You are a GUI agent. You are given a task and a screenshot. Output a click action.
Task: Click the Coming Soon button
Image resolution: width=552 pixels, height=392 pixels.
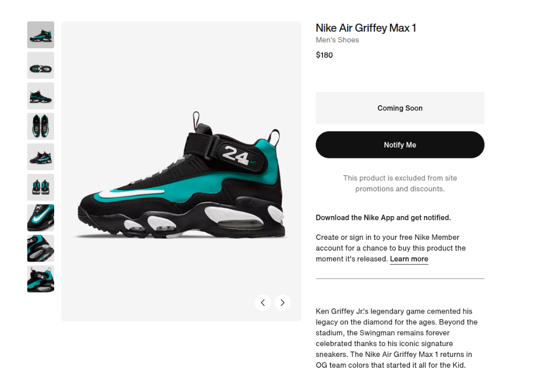pyautogui.click(x=400, y=108)
